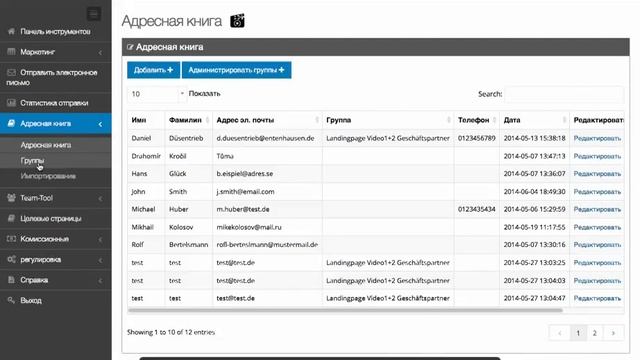Click phone number 0123435434 cell

pos(477,209)
